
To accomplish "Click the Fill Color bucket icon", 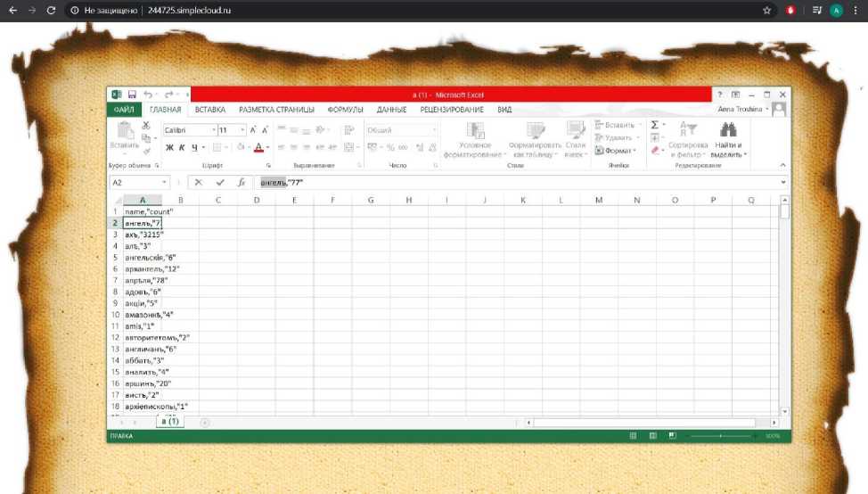I will coord(241,147).
